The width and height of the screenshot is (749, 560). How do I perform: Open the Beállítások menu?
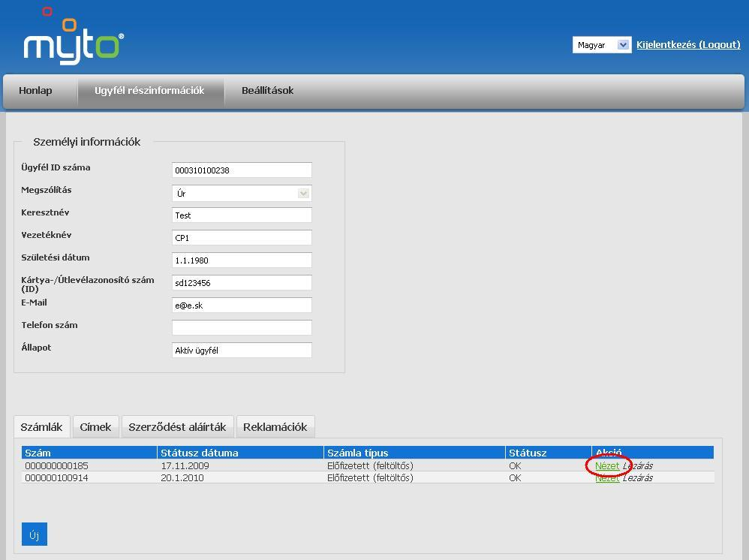click(x=267, y=91)
